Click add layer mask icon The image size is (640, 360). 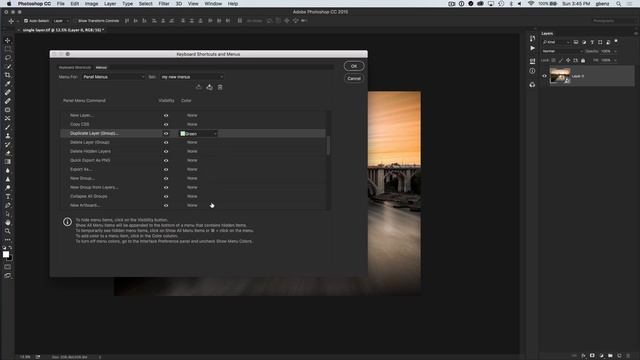592,356
